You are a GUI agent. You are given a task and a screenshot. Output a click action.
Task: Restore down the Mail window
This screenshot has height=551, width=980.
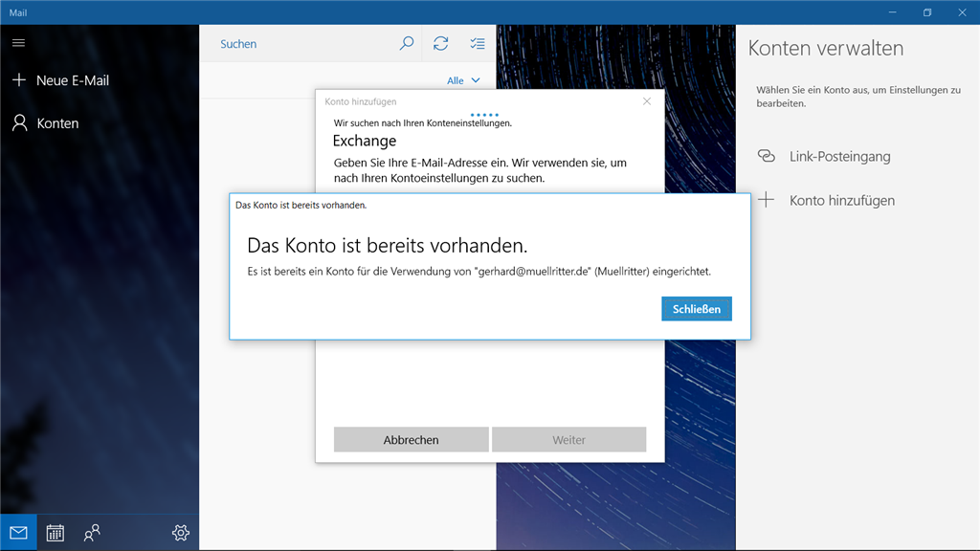pos(927,12)
